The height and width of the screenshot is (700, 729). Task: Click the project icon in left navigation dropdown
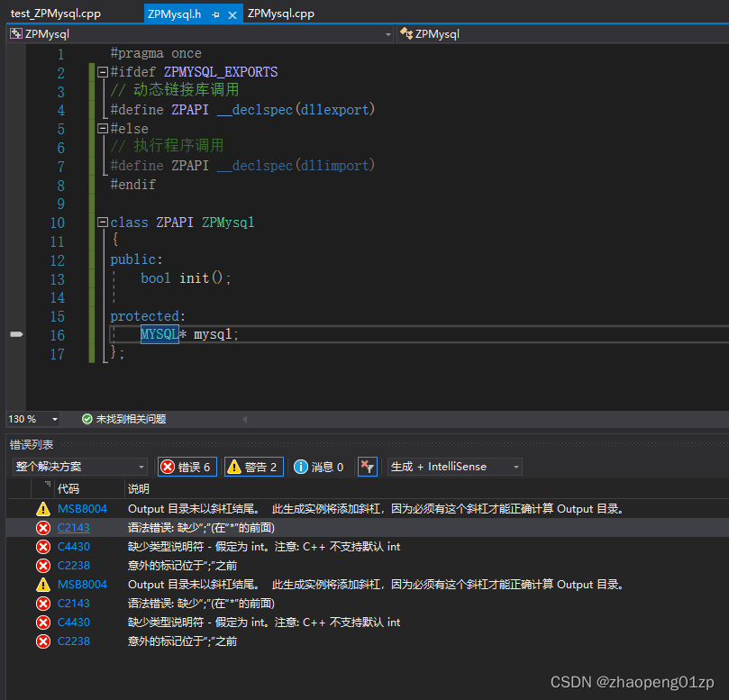click(x=16, y=33)
